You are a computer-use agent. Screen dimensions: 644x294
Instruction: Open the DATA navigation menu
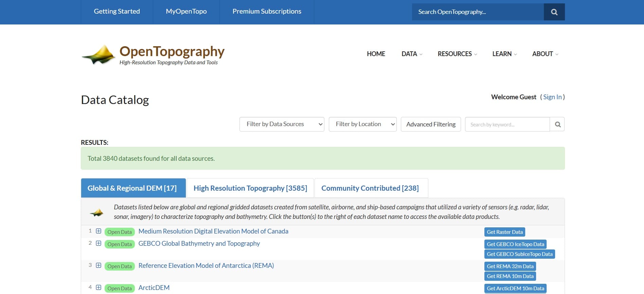tap(412, 54)
